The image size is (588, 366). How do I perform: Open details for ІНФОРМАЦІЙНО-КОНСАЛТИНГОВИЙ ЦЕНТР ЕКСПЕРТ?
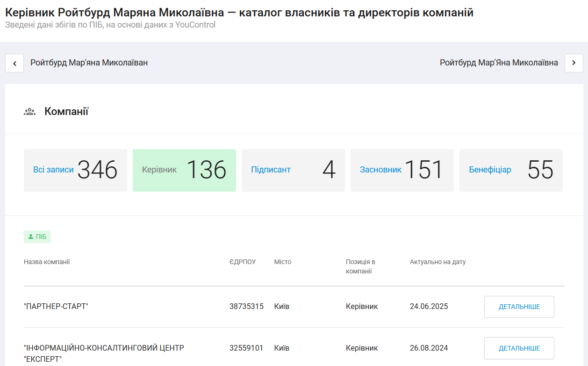[519, 348]
